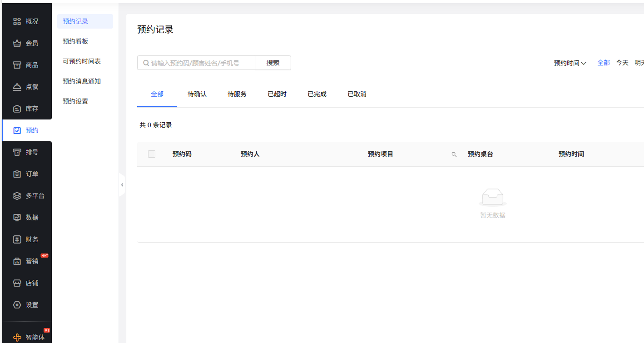The image size is (644, 343).
Task: Click the 多平台 layers icon
Action: click(17, 196)
